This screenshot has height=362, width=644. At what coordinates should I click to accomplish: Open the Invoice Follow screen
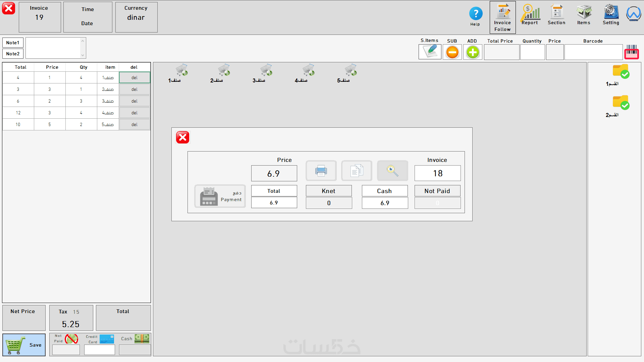(x=502, y=17)
